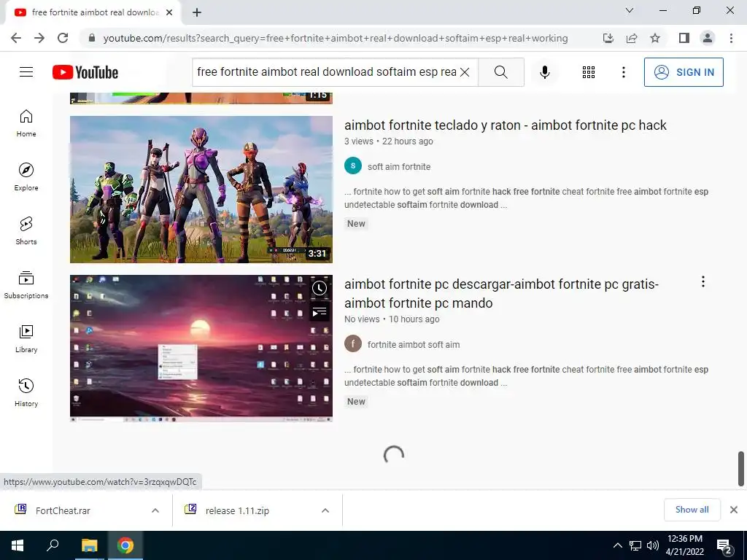This screenshot has height=560, width=747.
Task: Open a new browser tab
Action: 197,12
